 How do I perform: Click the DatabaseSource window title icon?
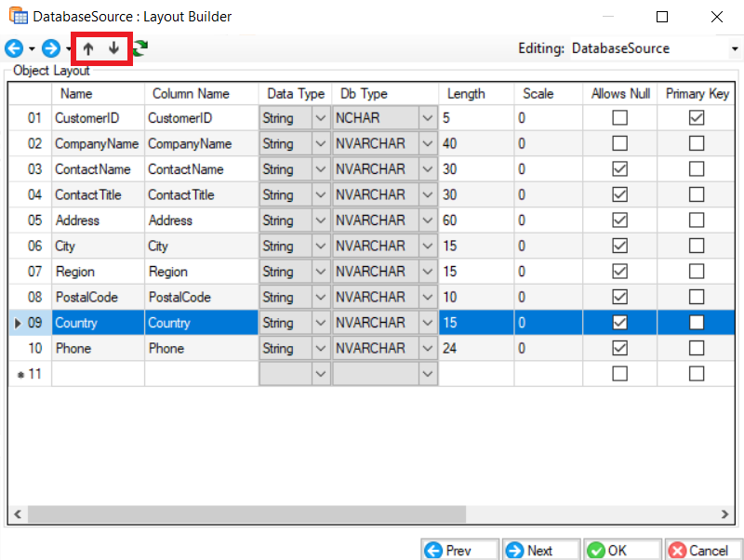[16, 17]
